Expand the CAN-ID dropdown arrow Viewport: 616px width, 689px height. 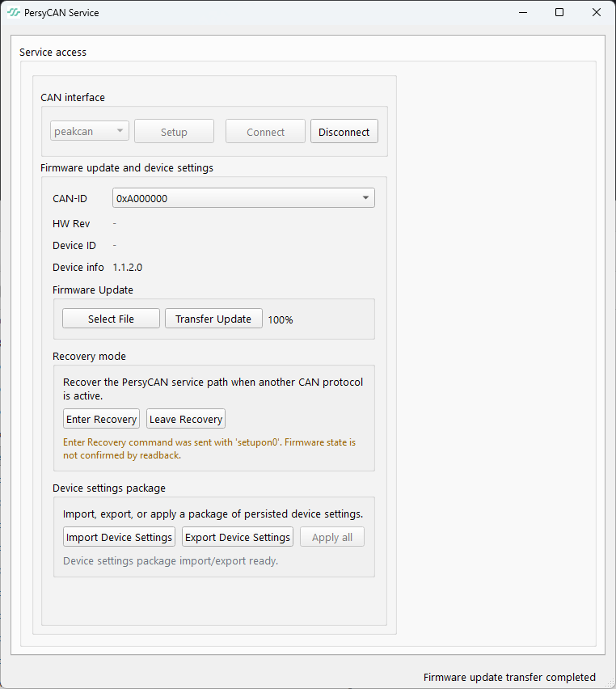(x=365, y=198)
